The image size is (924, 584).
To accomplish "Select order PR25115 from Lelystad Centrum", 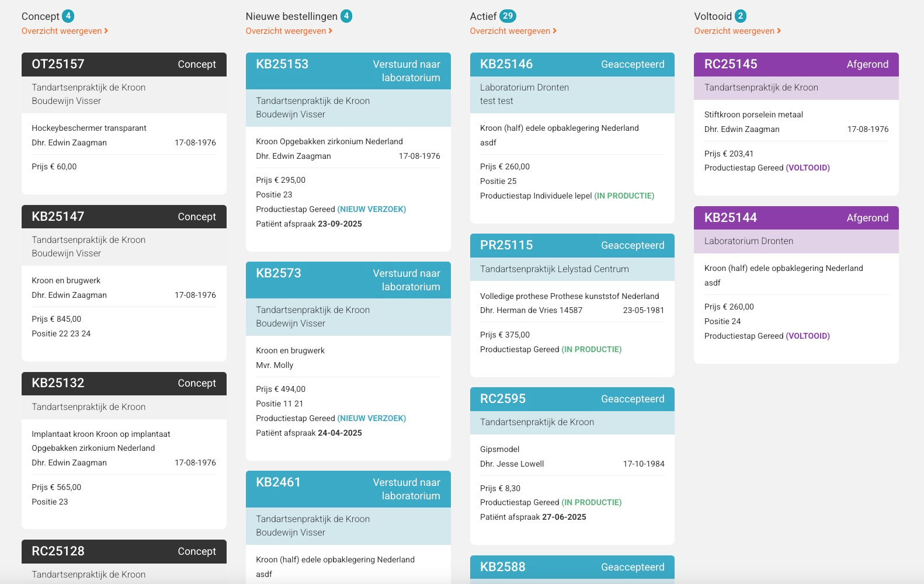I will 572,245.
